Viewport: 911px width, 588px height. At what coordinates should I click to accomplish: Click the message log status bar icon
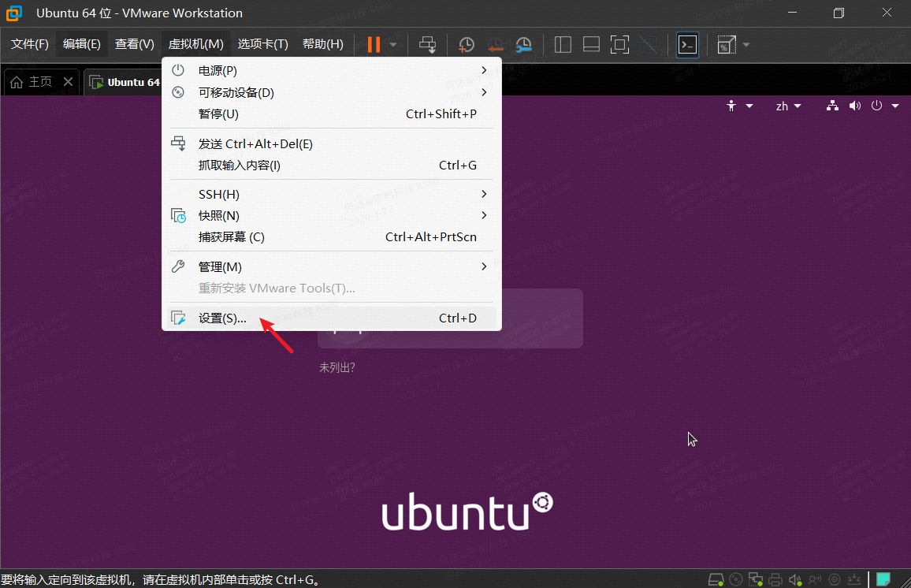[x=854, y=579]
